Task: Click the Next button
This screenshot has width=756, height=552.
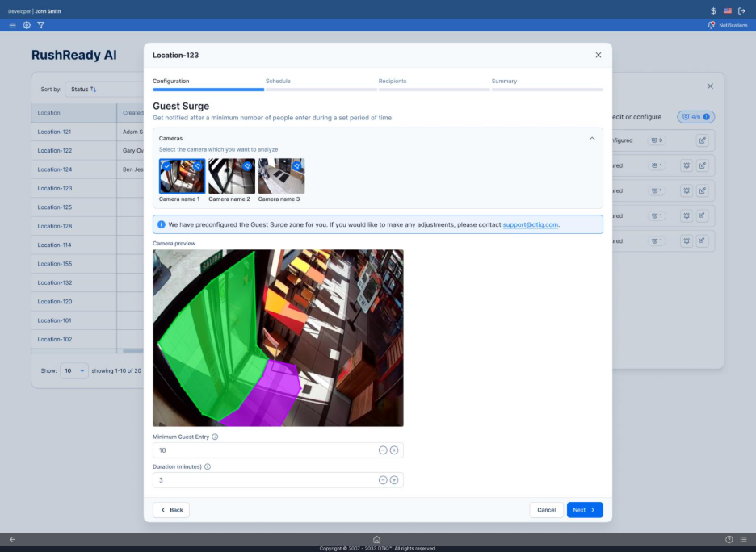Action: [x=584, y=510]
